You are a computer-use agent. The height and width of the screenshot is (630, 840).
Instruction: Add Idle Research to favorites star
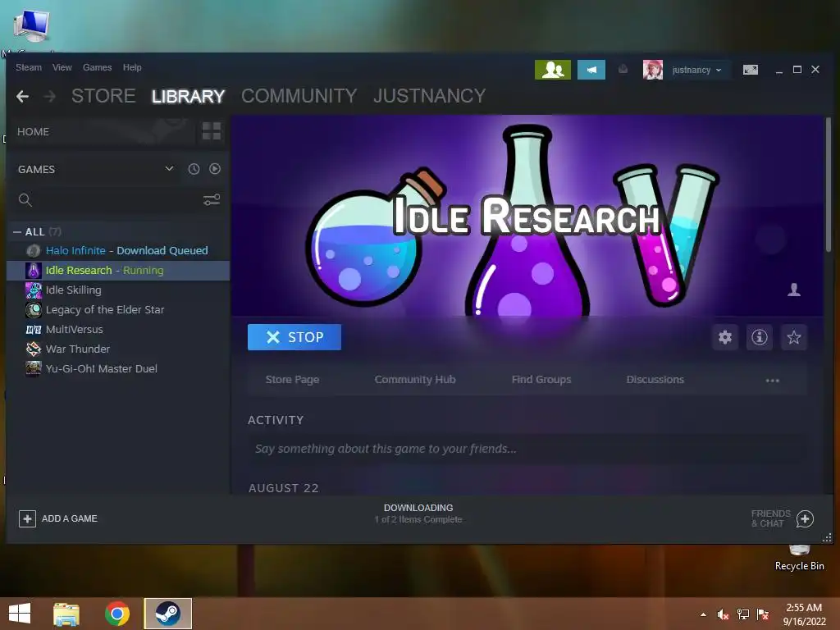click(x=793, y=337)
